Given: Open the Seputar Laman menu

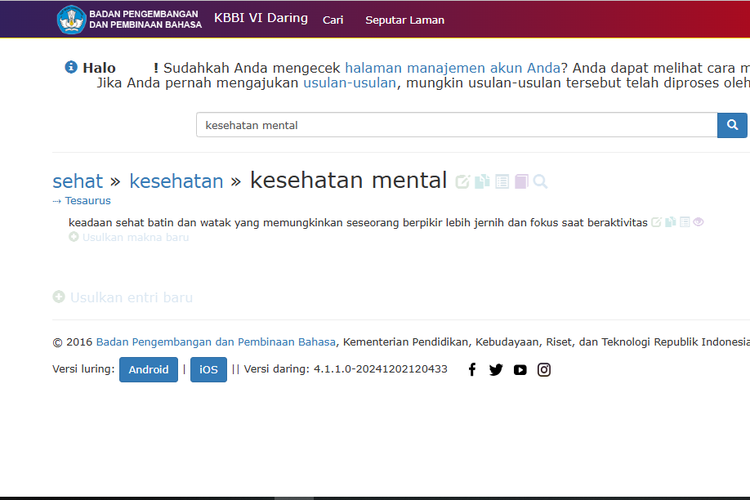Looking at the screenshot, I should pyautogui.click(x=405, y=20).
